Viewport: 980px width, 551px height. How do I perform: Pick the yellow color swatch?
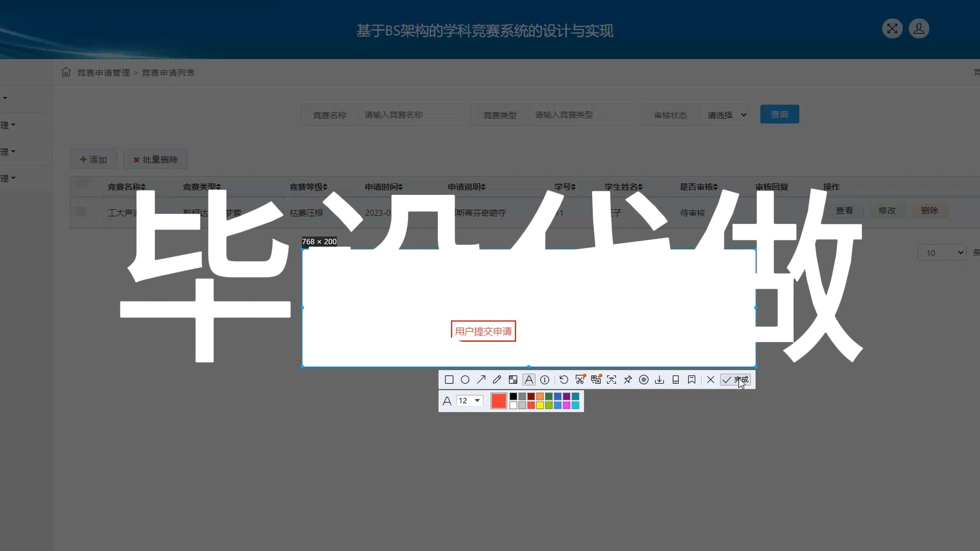click(x=540, y=405)
